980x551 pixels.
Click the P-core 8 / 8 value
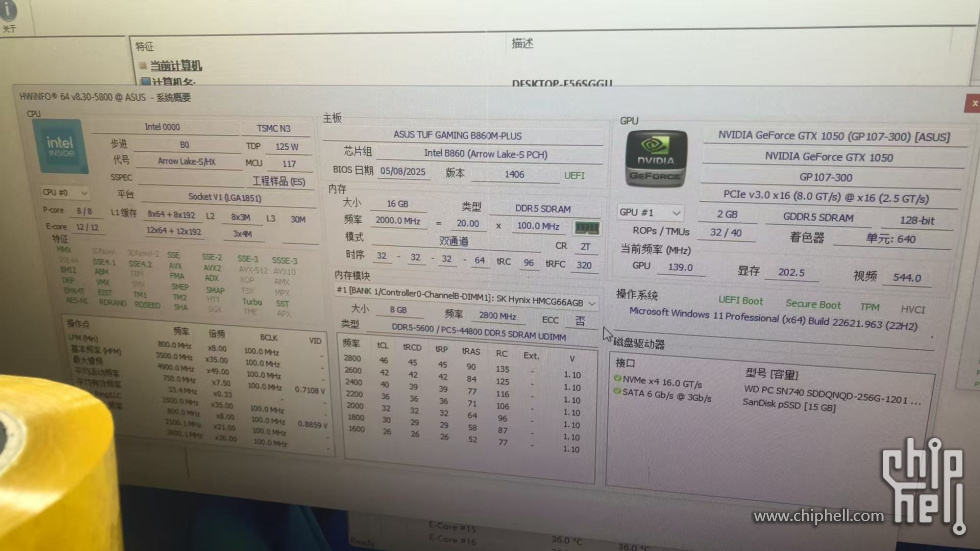pos(84,211)
